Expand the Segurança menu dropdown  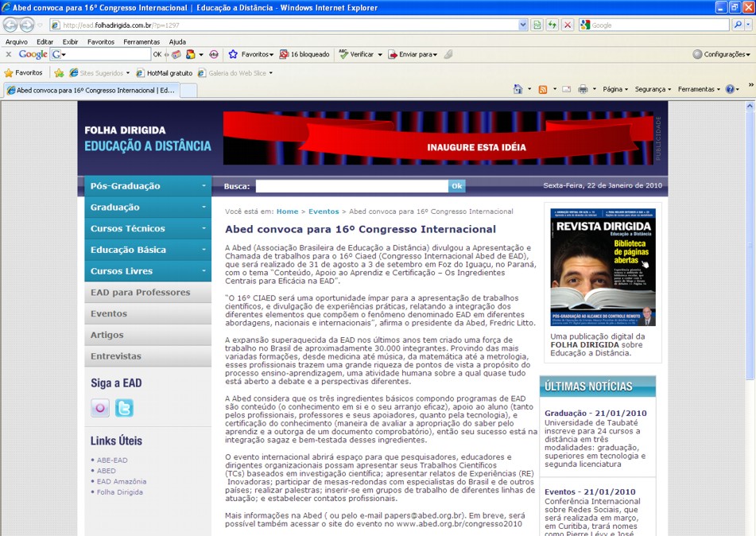653,89
